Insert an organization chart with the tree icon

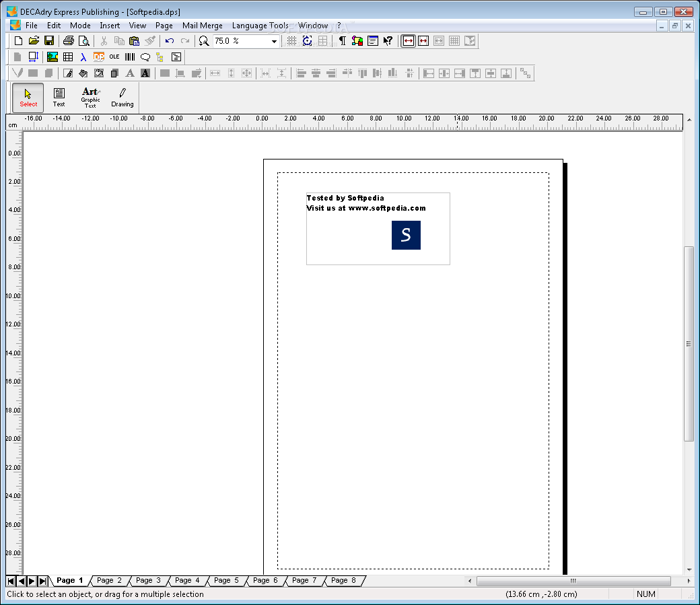(160, 57)
